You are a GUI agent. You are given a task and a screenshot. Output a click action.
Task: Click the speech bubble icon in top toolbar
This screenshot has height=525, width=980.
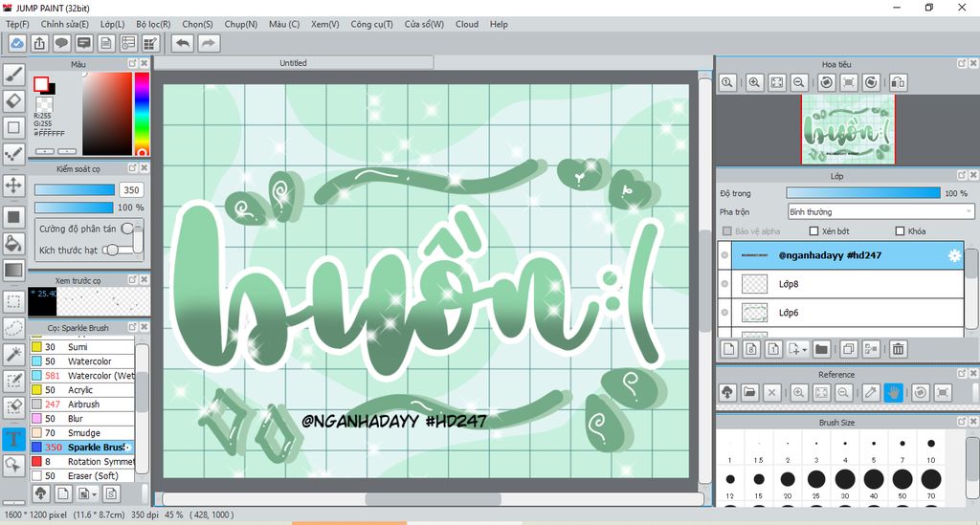pos(61,43)
